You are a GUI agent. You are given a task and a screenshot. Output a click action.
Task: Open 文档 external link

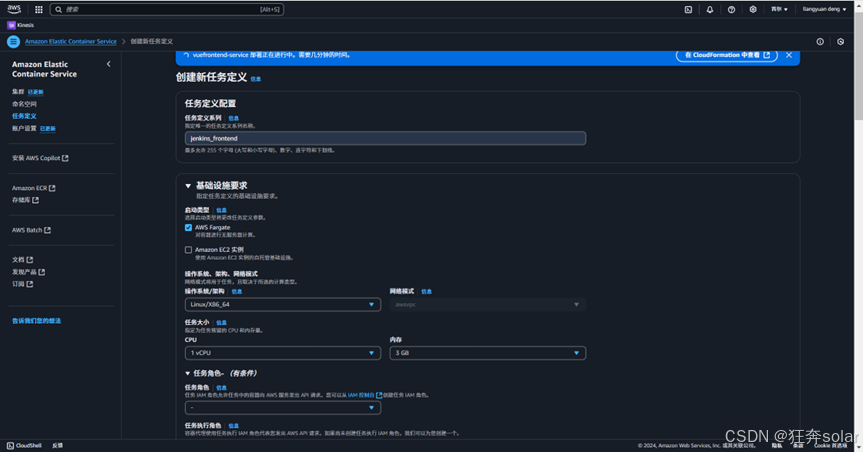coord(23,259)
